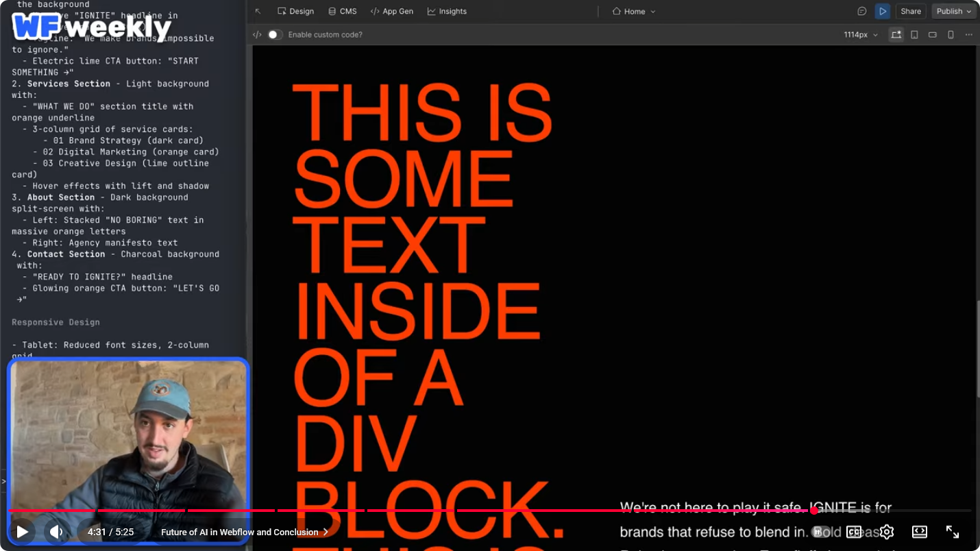Viewport: 980px width, 551px height.
Task: Click the 'About Section' text in chat
Action: [61, 197]
